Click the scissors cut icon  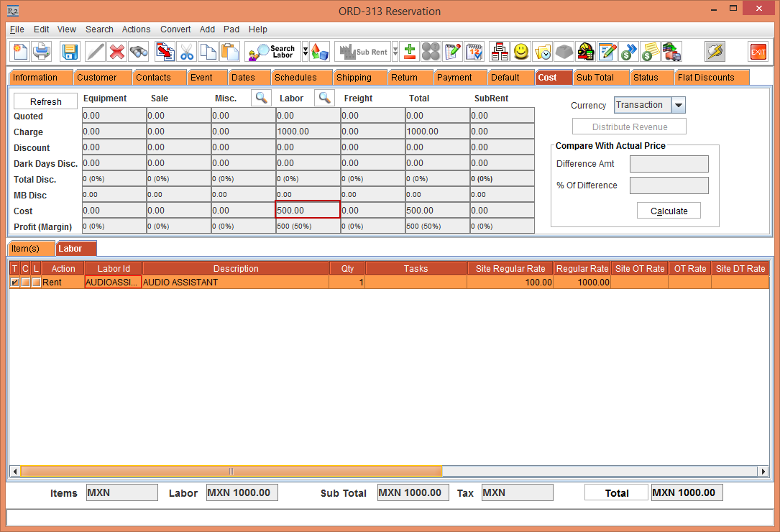tap(187, 52)
